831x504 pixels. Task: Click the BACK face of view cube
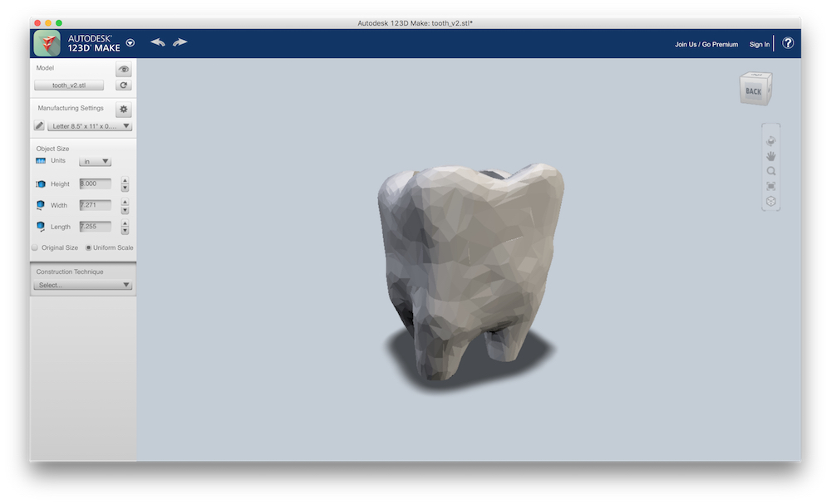click(753, 91)
